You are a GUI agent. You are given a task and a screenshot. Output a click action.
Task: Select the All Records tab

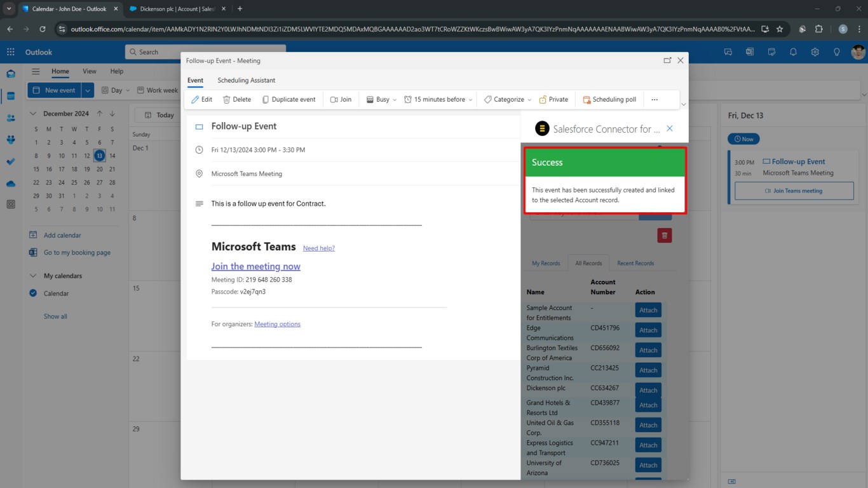click(x=588, y=263)
